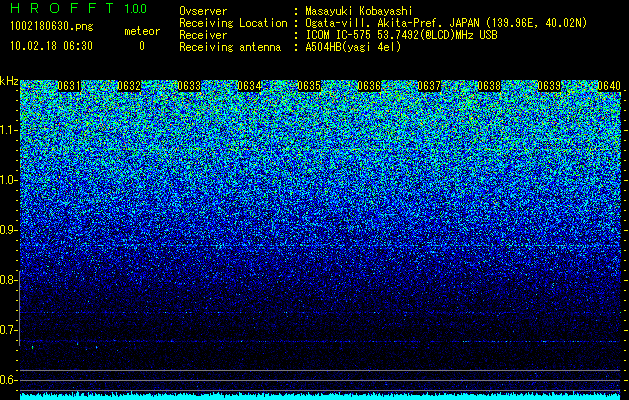Click the meteor count value 0
629x400 pixels.
click(142, 46)
